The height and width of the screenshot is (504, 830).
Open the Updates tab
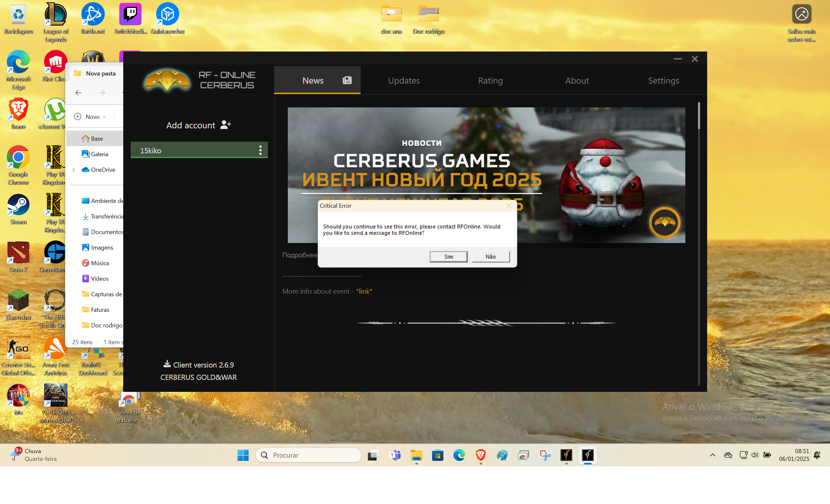403,80
